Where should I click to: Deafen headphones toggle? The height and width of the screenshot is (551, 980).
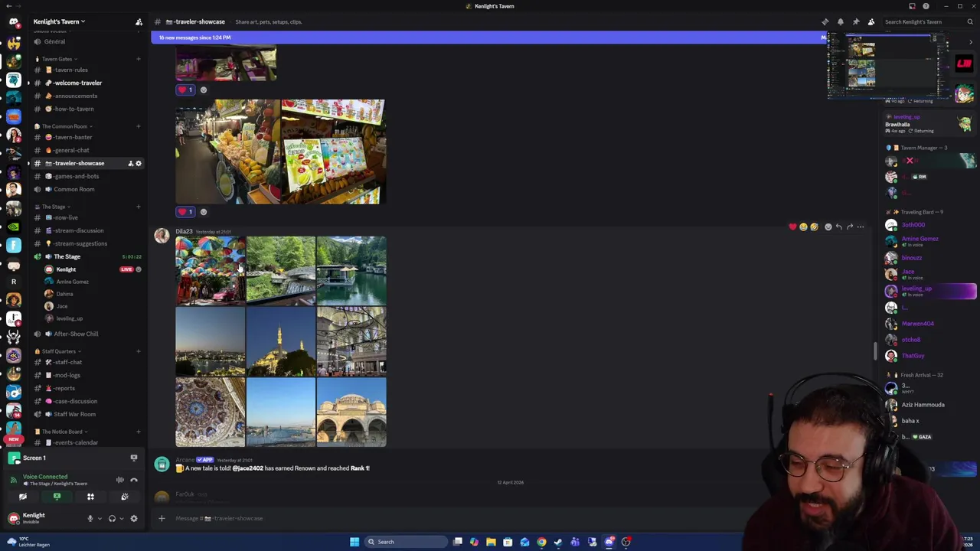coord(112,519)
